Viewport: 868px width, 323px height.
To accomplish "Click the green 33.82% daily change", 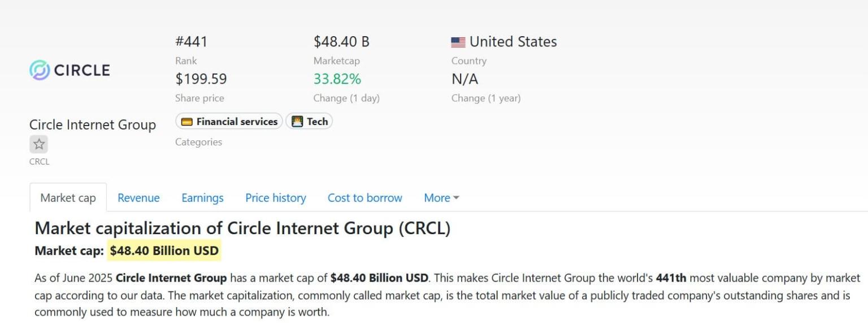I will 337,79.
